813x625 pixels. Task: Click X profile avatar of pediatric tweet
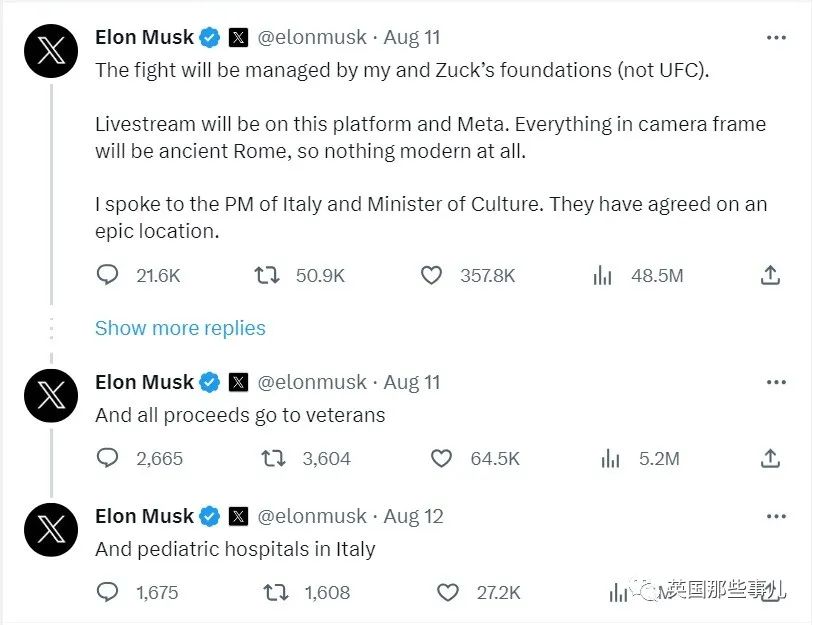(51, 529)
